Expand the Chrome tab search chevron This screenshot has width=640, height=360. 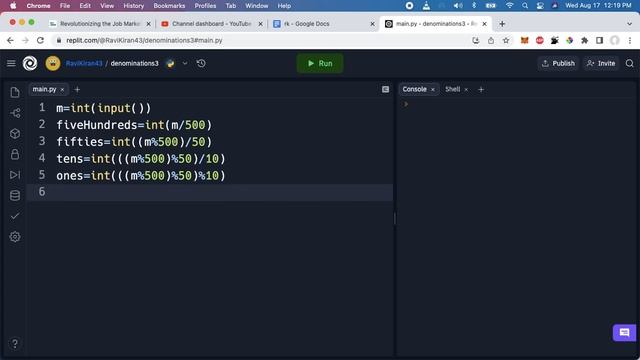click(629, 24)
